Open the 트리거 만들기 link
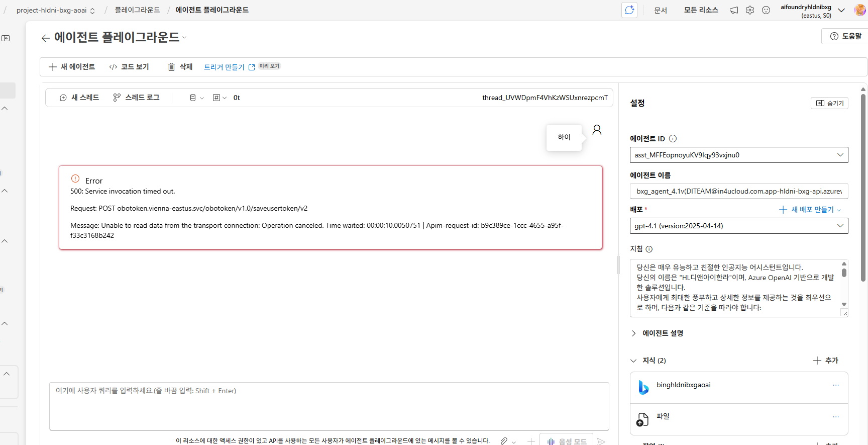This screenshot has width=868, height=445. click(229, 67)
